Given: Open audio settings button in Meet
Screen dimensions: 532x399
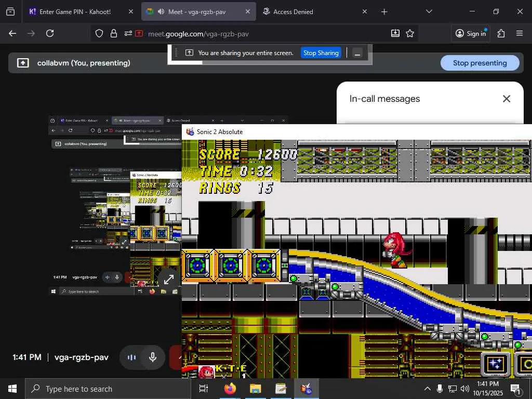Looking at the screenshot, I should coord(131,357).
